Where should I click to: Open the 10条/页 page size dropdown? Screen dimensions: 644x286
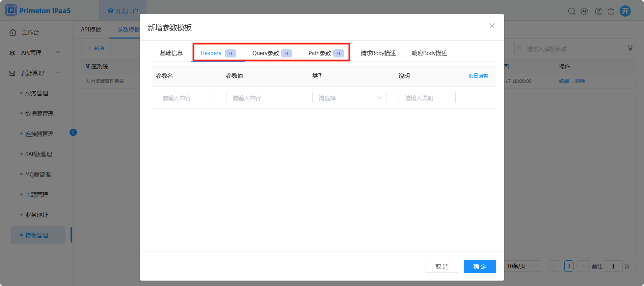pos(521,266)
